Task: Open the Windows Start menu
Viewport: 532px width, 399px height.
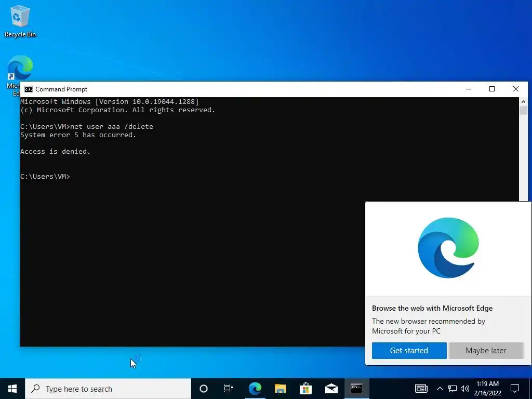Action: coord(12,389)
